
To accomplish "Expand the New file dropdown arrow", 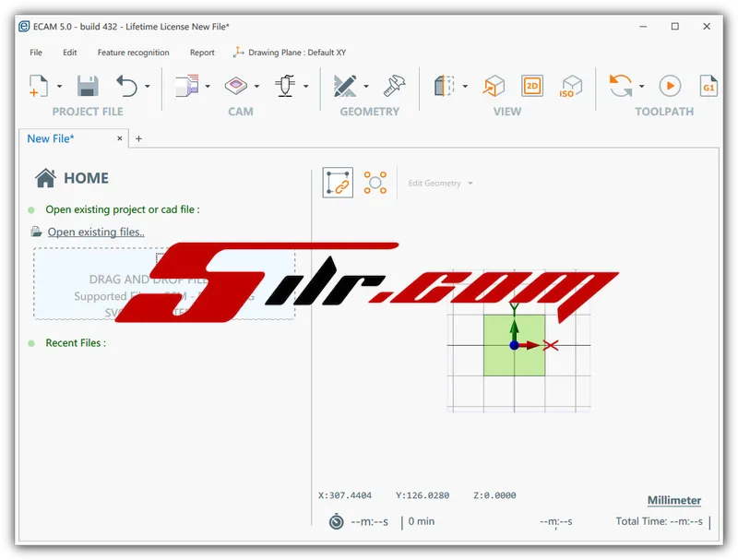I will pos(59,86).
